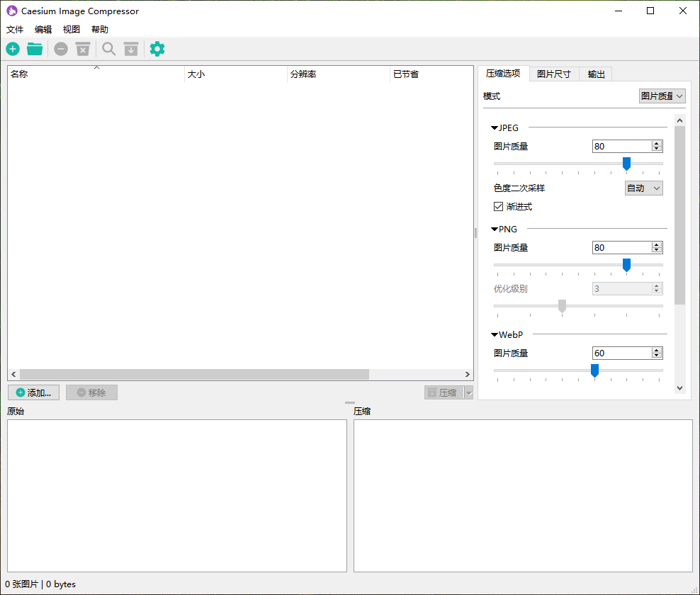Click the compress download toolbar icon
This screenshot has width=700, height=595.
(x=131, y=49)
